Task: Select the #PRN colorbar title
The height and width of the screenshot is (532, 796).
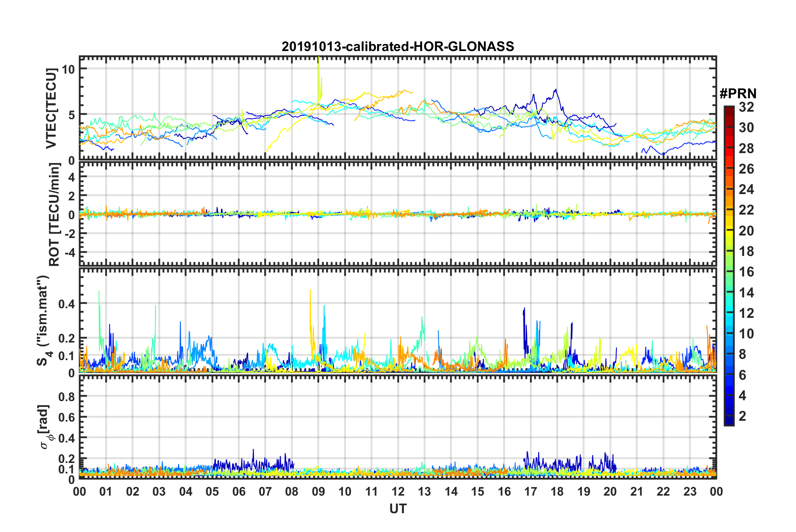Action: click(x=738, y=94)
